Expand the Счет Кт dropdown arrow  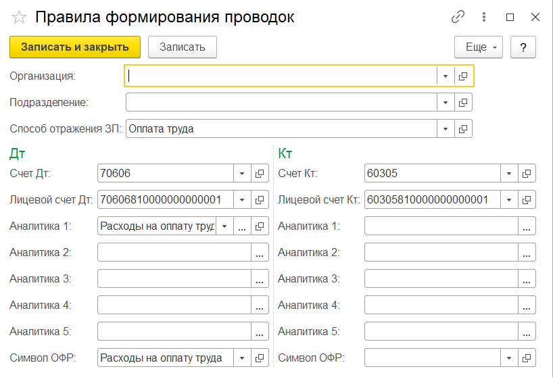pyautogui.click(x=509, y=174)
